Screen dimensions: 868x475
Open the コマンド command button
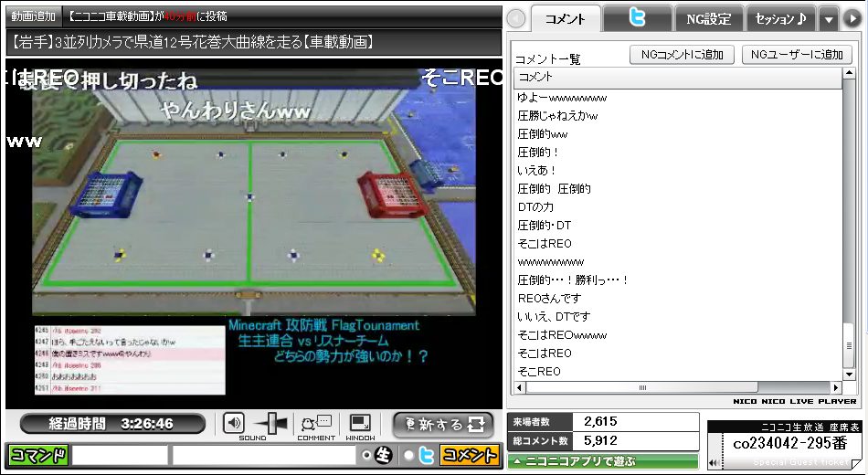point(38,455)
